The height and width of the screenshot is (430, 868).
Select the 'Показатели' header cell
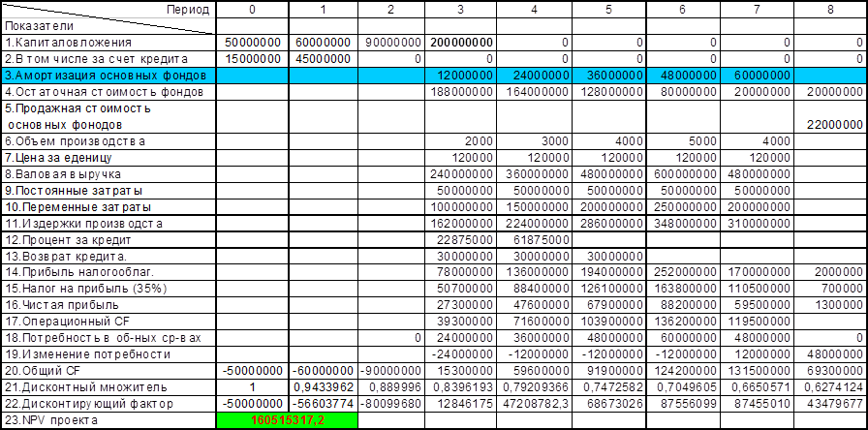pos(108,25)
